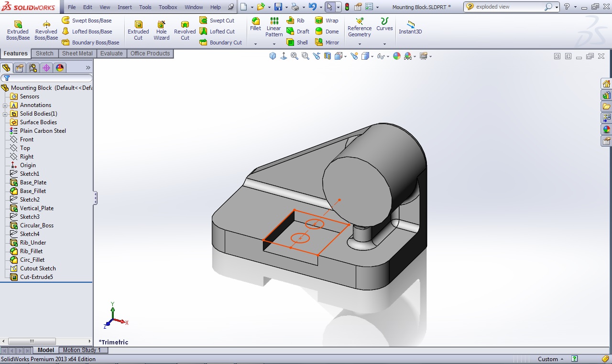612x364 pixels.
Task: Select the Dome feature tool
Action: [x=327, y=32]
